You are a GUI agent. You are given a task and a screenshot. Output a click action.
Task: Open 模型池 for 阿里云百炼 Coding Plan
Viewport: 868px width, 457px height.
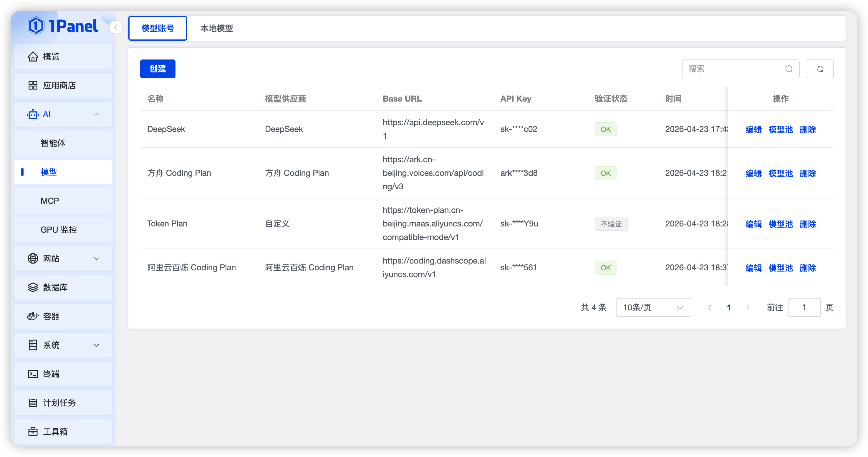click(x=780, y=268)
